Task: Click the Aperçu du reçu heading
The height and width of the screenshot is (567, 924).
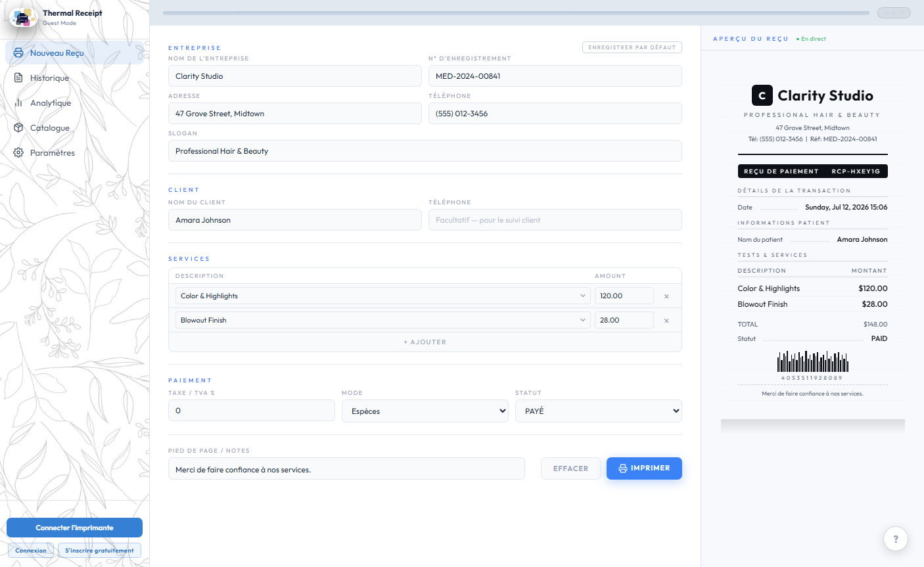Action: tap(751, 39)
